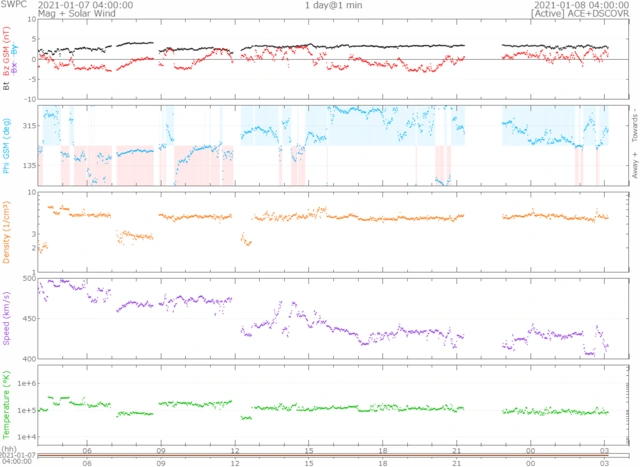Click the '500' tick on the Speed axis
Viewport: 640px width, 467px height.
click(29, 278)
